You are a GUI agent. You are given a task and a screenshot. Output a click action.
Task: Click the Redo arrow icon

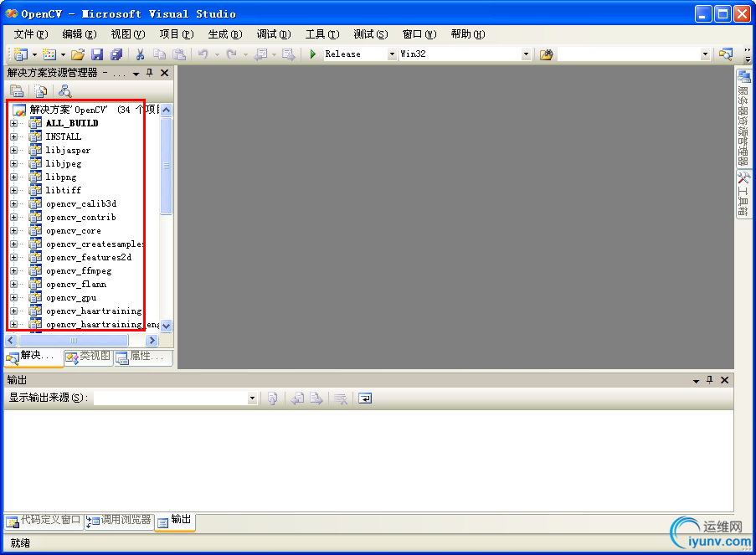point(232,54)
